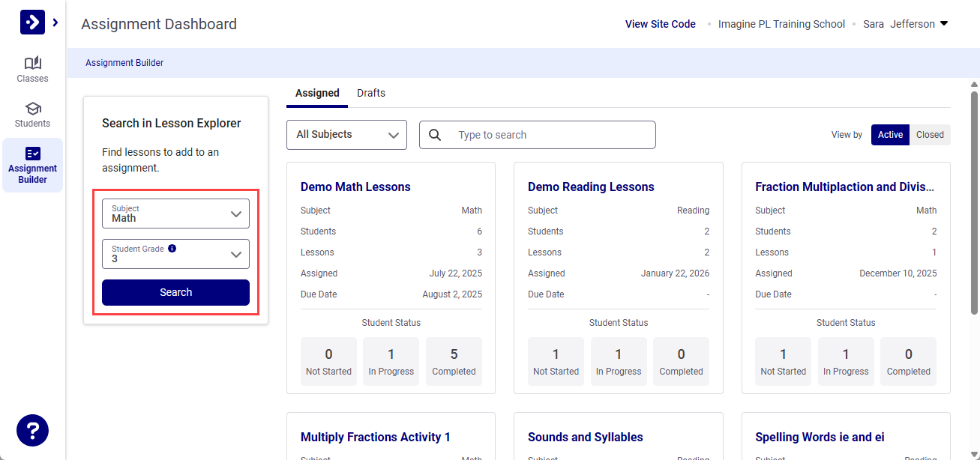The image size is (980, 460).
Task: Open the help question mark button
Action: [32, 431]
